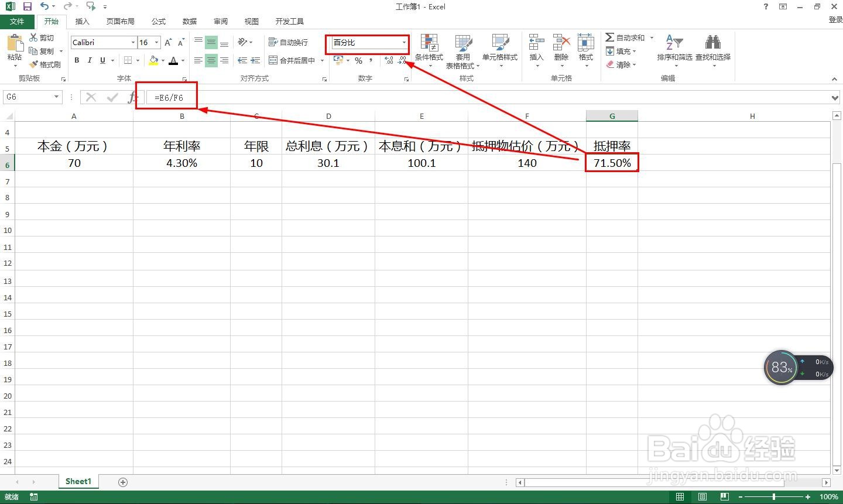Click the zoom slider handle in status bar
The image size is (843, 504).
point(774,497)
